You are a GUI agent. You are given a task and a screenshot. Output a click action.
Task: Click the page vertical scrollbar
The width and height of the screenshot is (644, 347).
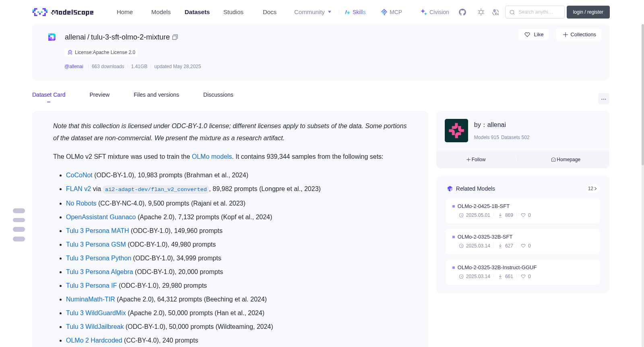[643, 95]
